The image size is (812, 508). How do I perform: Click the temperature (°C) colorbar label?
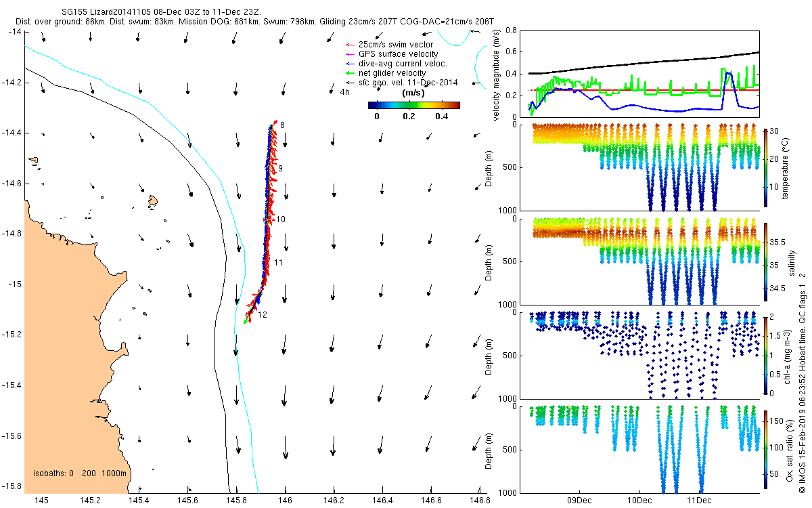(785, 167)
